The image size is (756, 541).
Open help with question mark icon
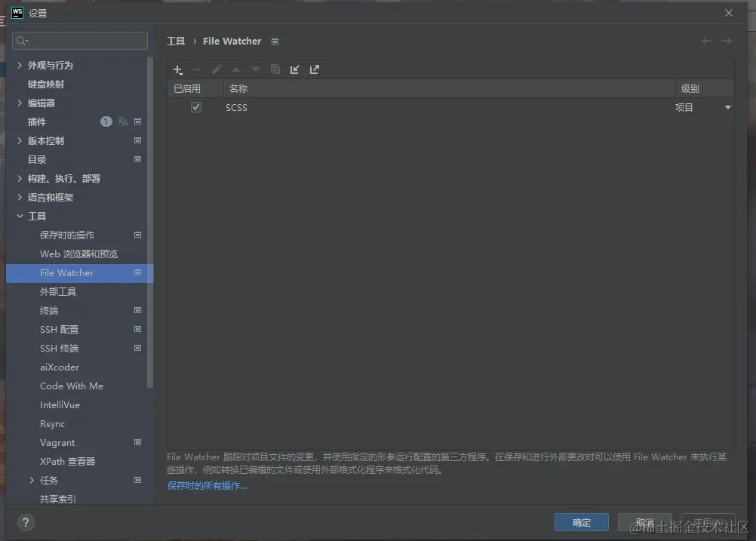[x=26, y=523]
